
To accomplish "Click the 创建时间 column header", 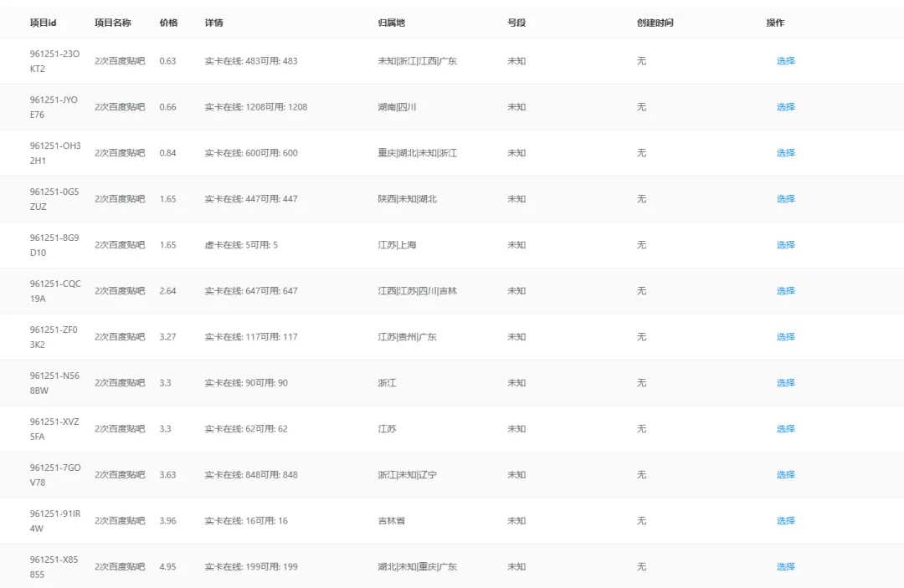I will pyautogui.click(x=655, y=23).
